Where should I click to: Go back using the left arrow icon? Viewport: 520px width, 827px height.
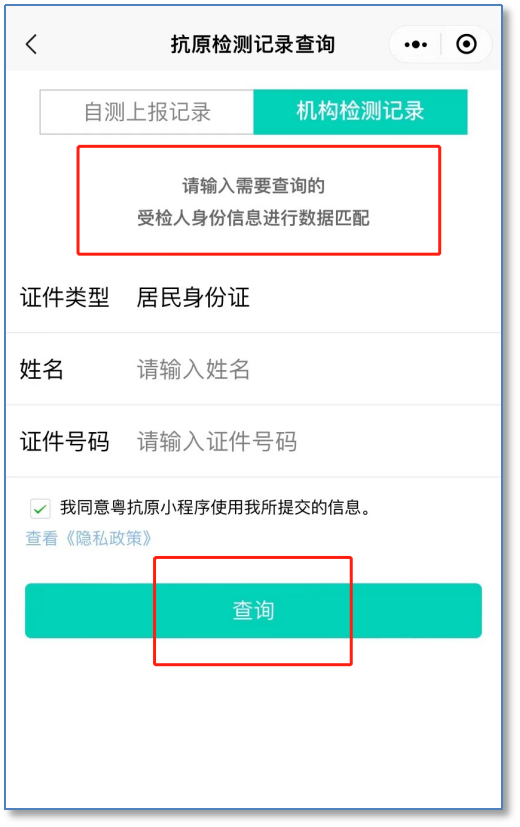click(x=32, y=44)
